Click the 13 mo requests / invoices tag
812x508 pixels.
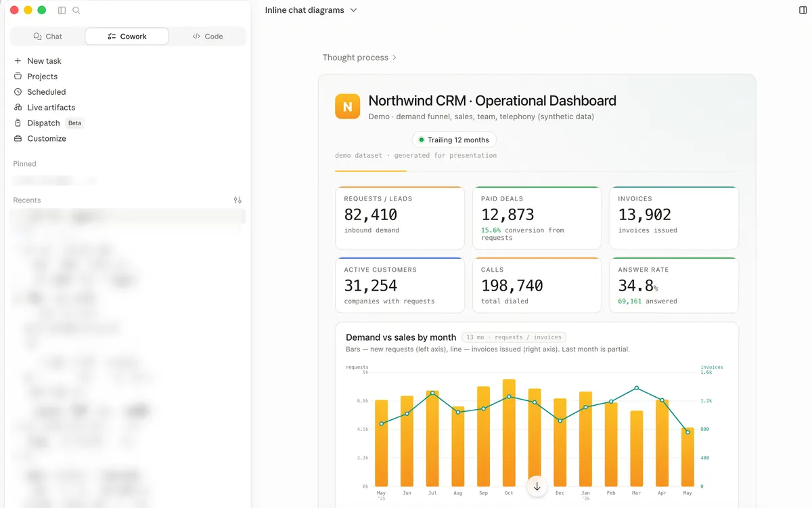[514, 337]
